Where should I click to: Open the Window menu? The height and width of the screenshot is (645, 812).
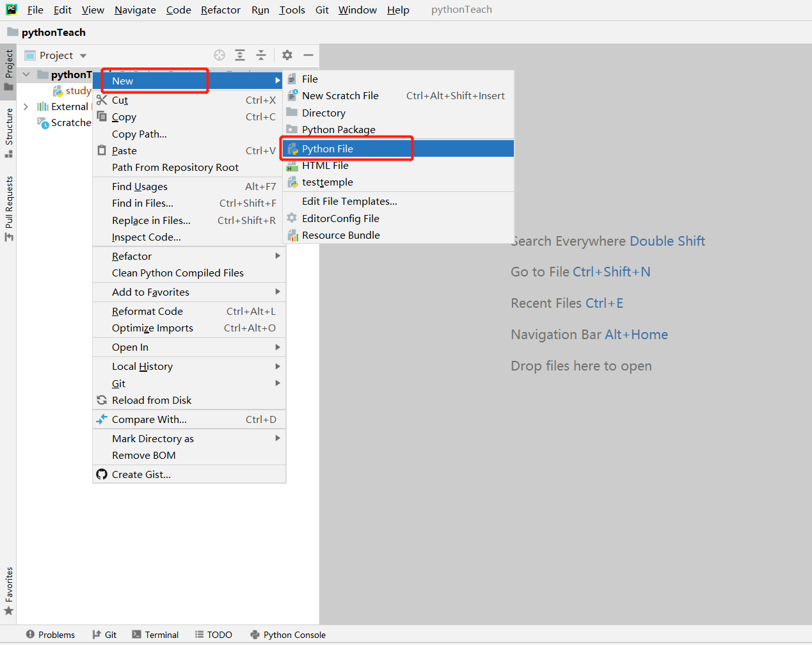(358, 10)
